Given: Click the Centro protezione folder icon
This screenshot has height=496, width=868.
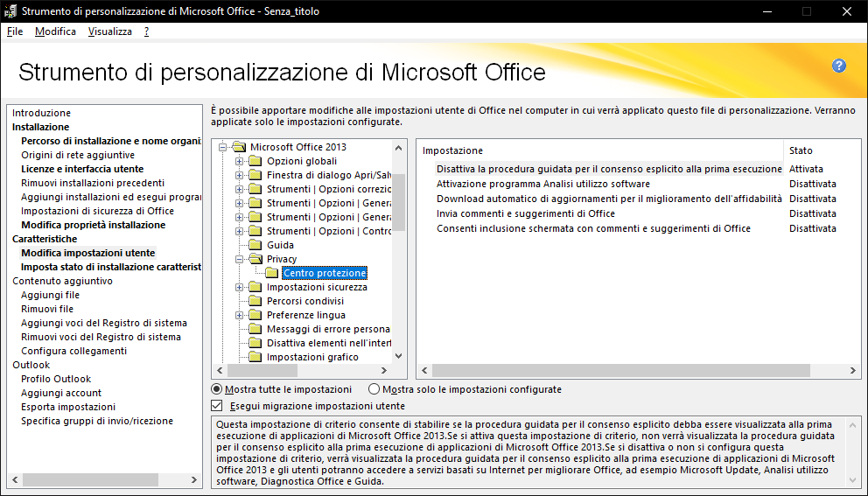Looking at the screenshot, I should click(271, 273).
